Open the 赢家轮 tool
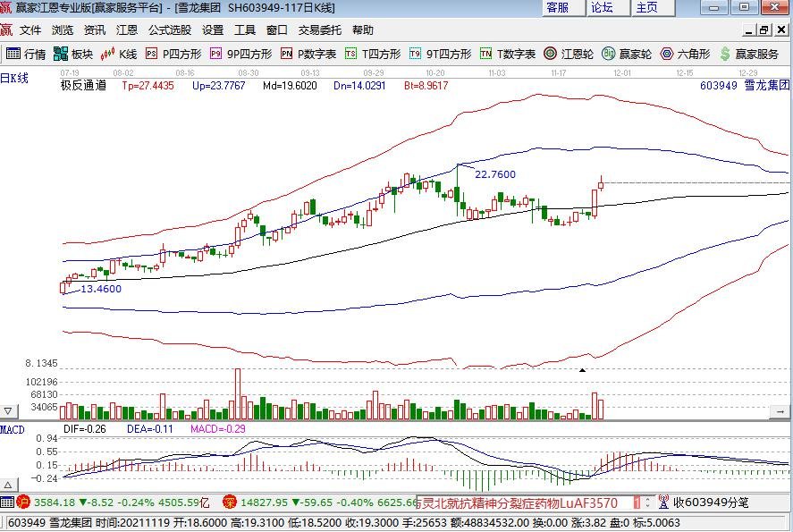The height and width of the screenshot is (532, 793). (x=627, y=54)
